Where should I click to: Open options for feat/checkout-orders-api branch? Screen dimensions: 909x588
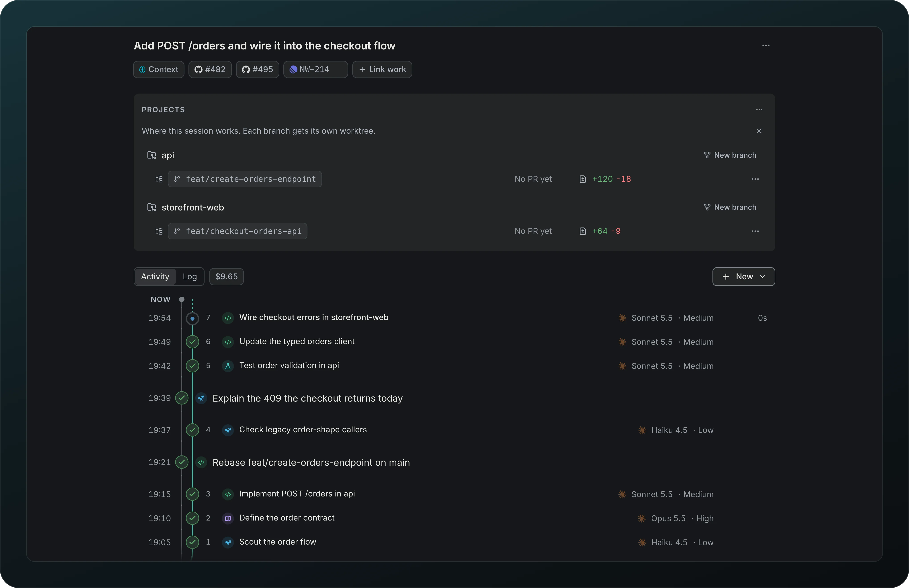(755, 231)
